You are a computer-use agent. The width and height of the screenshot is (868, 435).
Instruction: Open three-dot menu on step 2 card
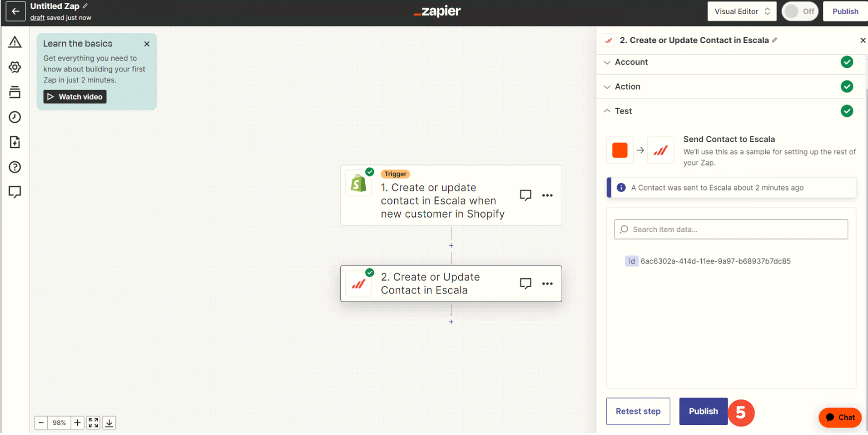coord(548,283)
